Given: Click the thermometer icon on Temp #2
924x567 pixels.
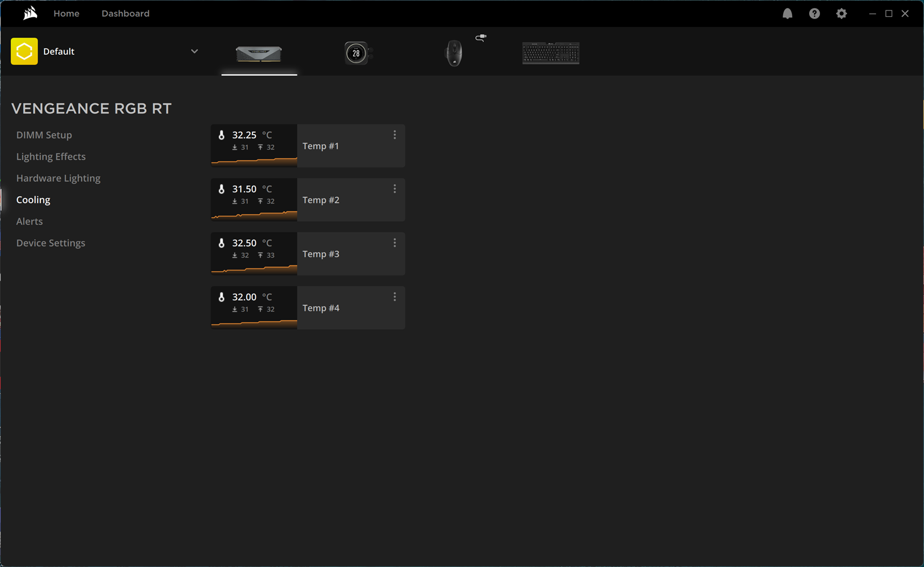Looking at the screenshot, I should pos(221,189).
